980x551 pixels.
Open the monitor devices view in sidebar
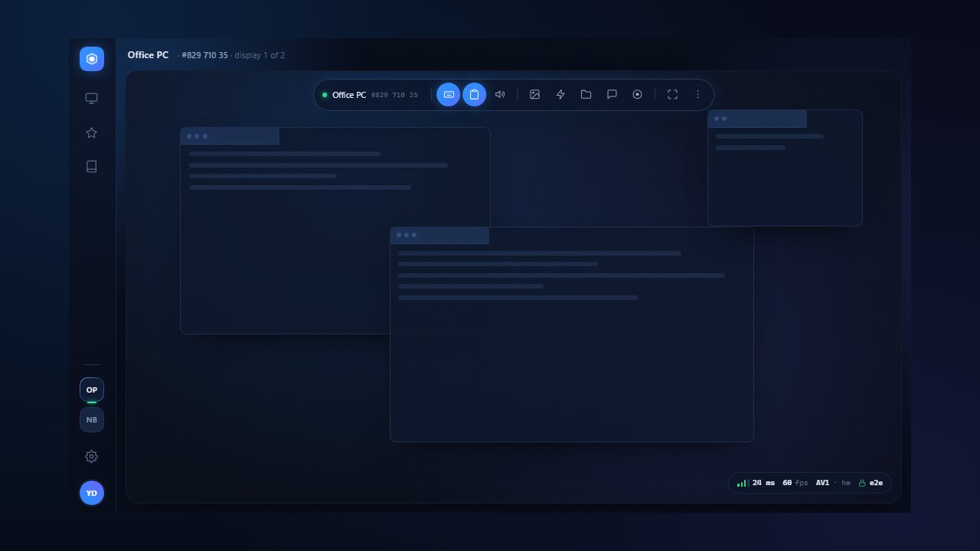coord(92,99)
